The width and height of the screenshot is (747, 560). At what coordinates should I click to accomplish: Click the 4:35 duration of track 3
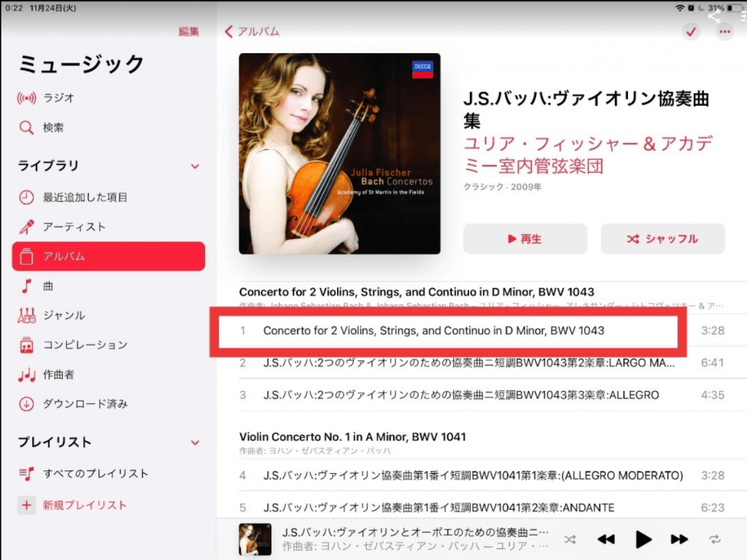[712, 395]
